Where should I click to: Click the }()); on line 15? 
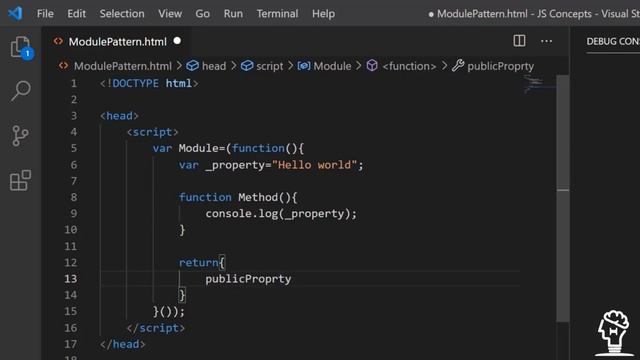coord(169,312)
